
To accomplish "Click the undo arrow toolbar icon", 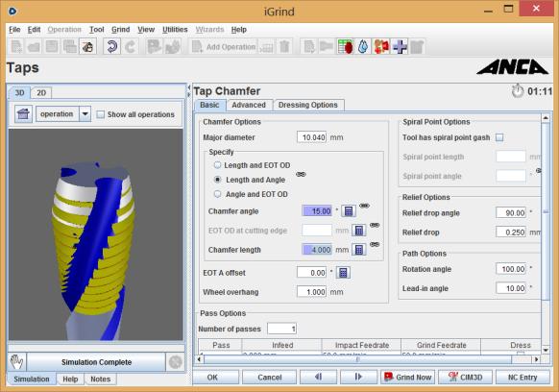I will [111, 47].
